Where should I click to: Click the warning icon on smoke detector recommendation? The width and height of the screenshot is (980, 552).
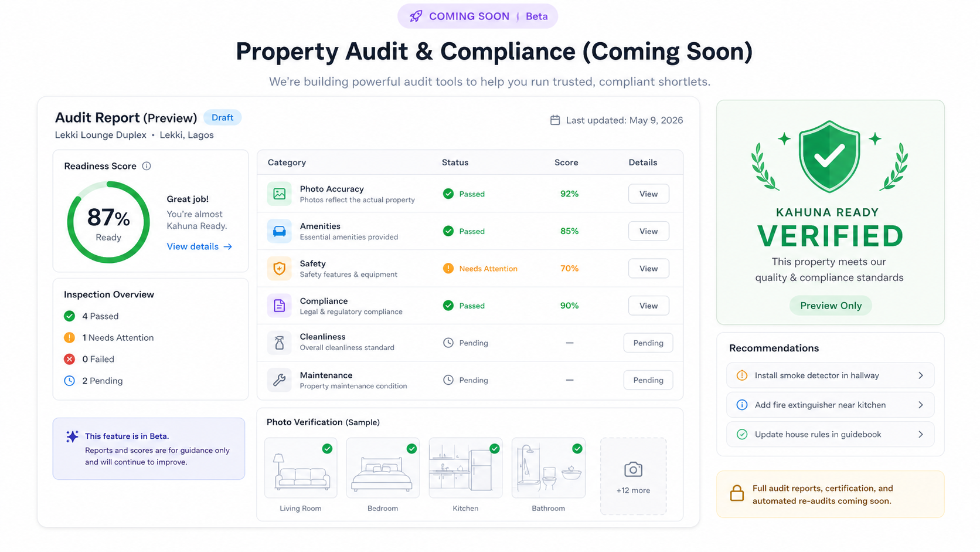(x=742, y=375)
